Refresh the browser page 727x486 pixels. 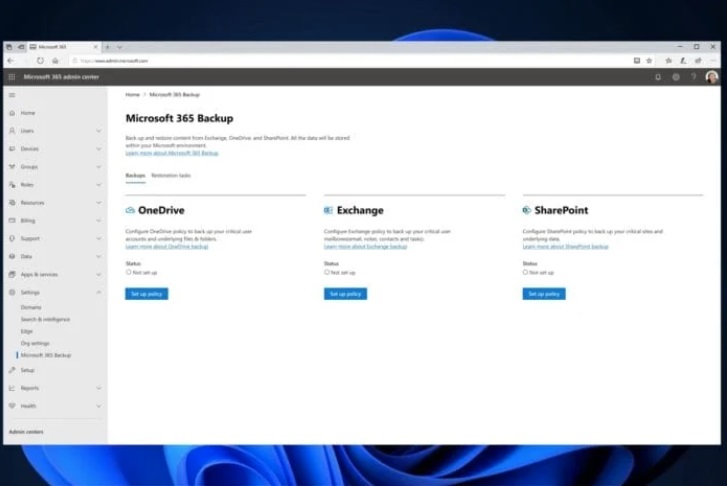[40, 61]
